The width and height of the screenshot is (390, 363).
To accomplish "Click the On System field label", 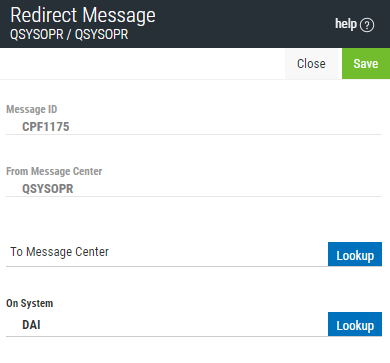I will (30, 303).
